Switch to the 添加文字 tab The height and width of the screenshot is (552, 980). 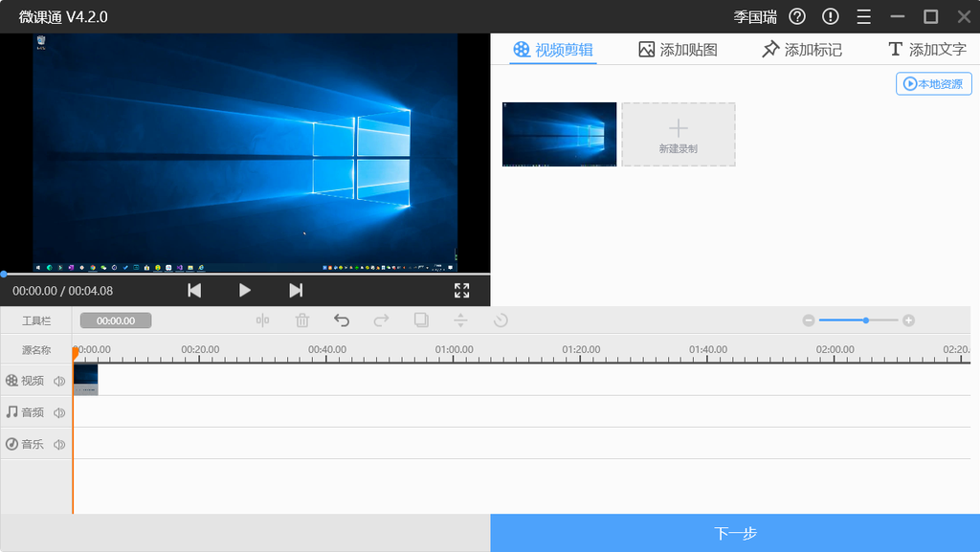pos(927,50)
